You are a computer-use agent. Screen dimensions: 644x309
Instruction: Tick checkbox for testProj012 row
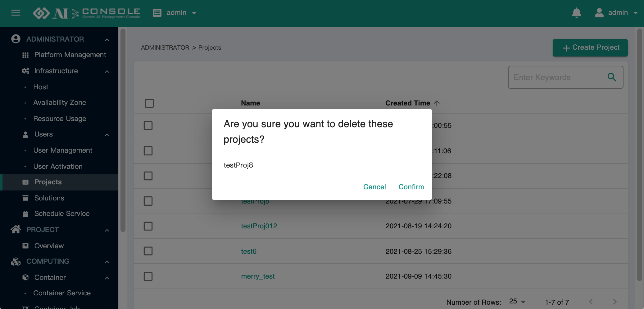coord(148,226)
